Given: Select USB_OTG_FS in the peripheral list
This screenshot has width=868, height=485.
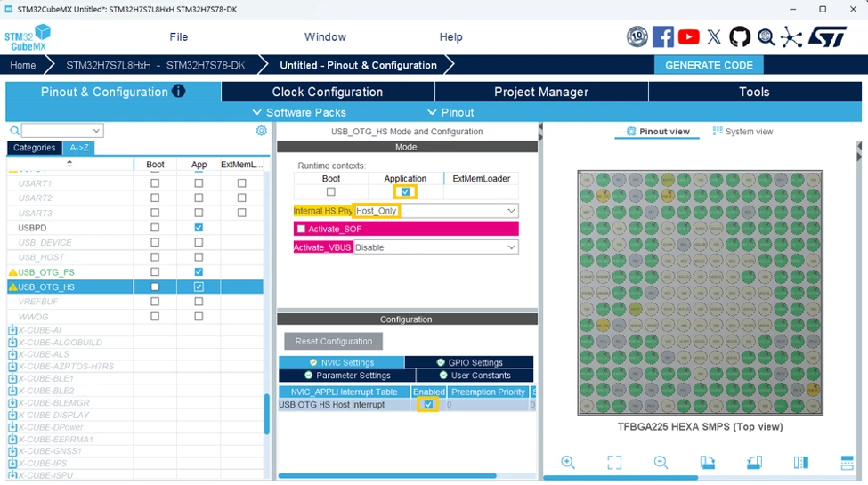Looking at the screenshot, I should (x=46, y=272).
